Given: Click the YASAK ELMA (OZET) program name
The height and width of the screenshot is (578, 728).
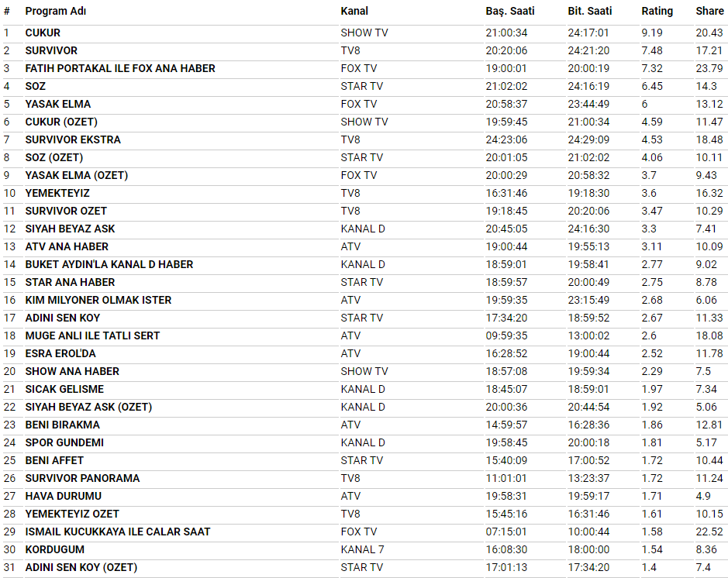Looking at the screenshot, I should [x=77, y=175].
